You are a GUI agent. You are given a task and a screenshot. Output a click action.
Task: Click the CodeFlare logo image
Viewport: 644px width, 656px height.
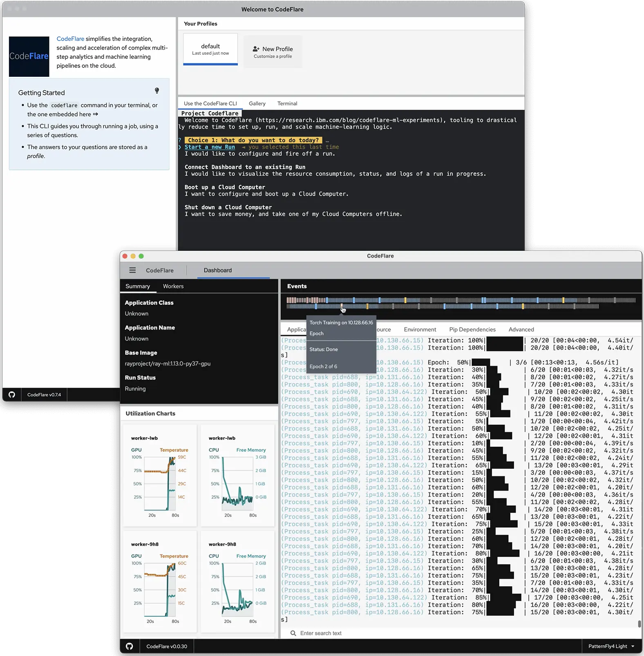pyautogui.click(x=29, y=56)
